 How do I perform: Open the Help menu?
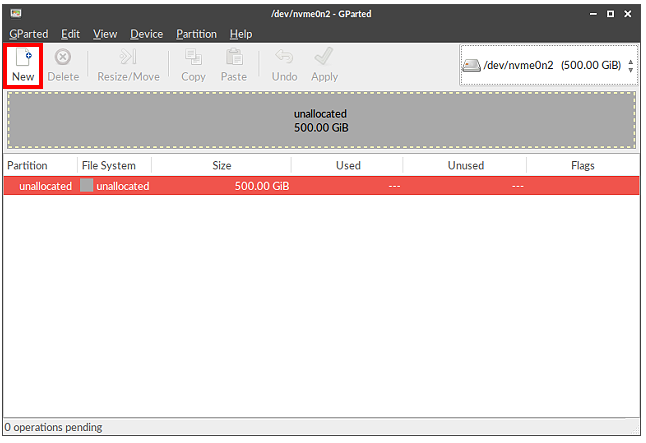click(x=241, y=34)
